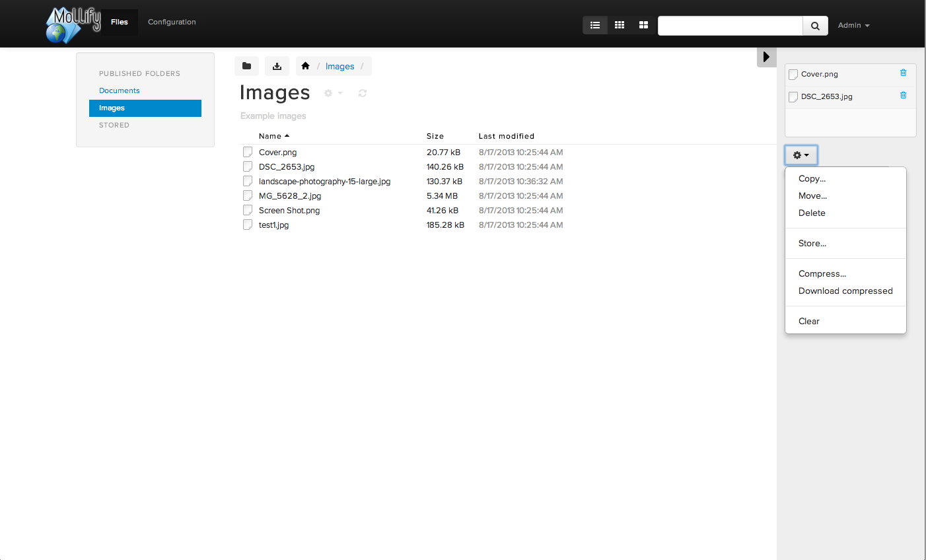Open the Configuration tab
Screen dimensions: 926x560
(x=172, y=22)
